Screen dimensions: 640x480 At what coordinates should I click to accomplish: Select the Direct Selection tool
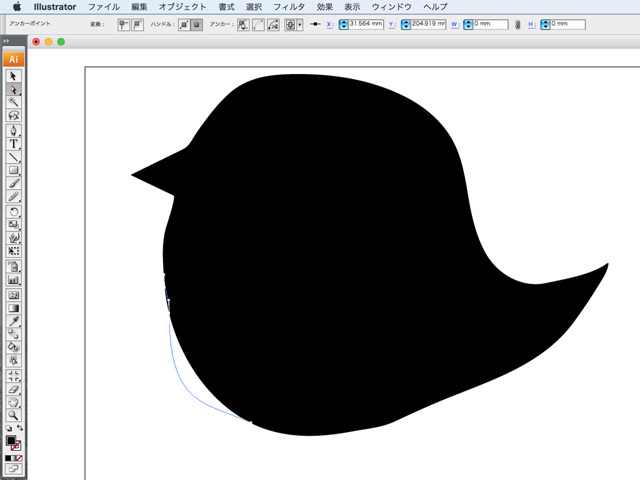pyautogui.click(x=14, y=89)
